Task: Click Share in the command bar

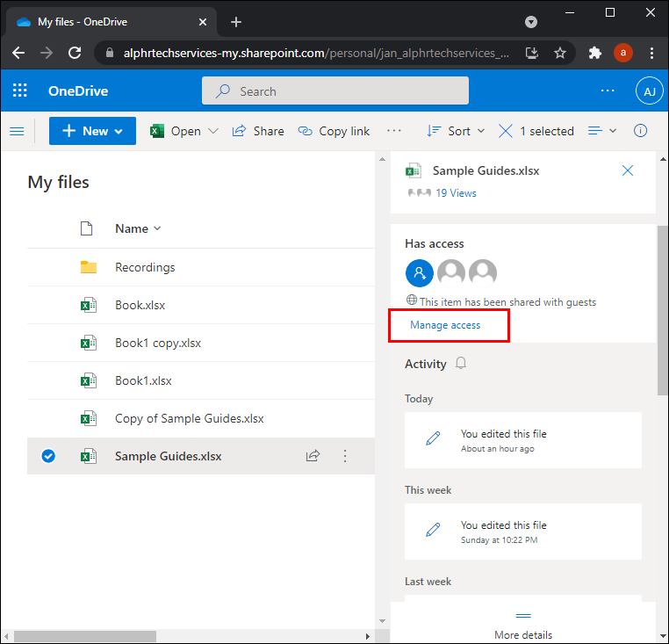Action: point(258,131)
